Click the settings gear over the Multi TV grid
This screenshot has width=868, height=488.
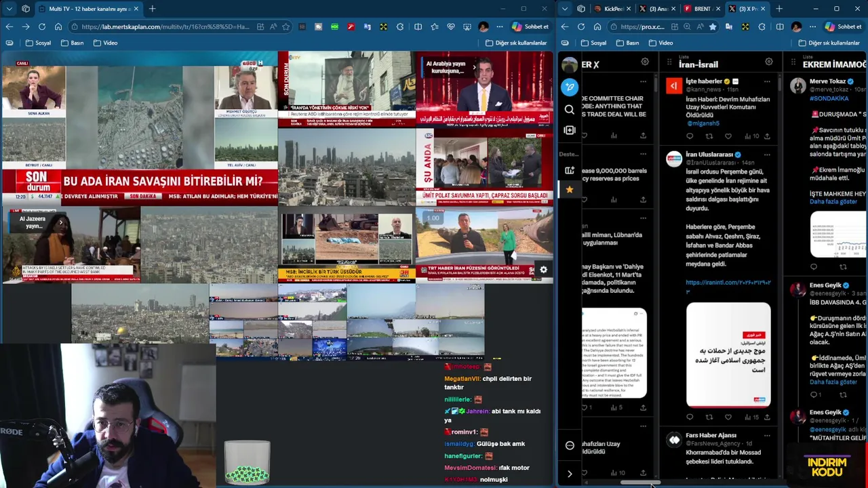[543, 270]
